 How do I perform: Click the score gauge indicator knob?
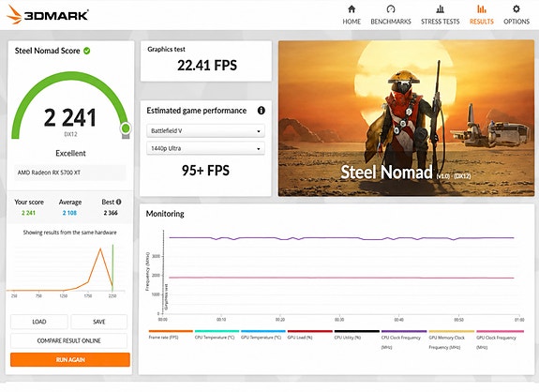(126, 128)
